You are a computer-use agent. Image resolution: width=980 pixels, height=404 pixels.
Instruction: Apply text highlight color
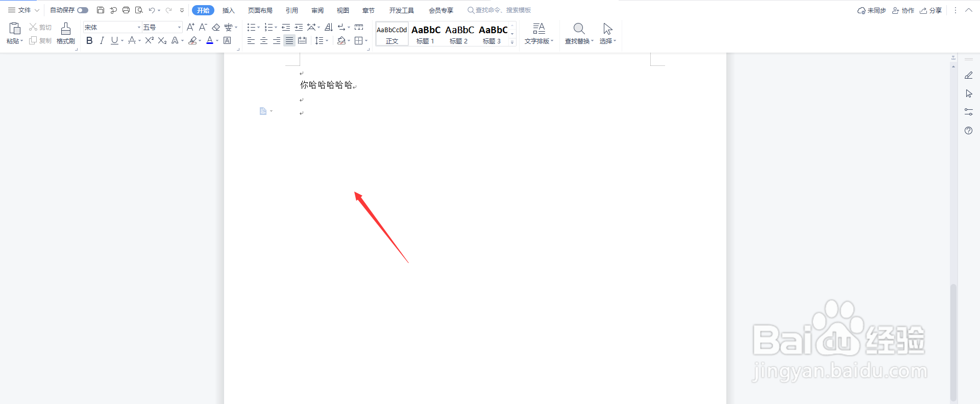(x=192, y=40)
